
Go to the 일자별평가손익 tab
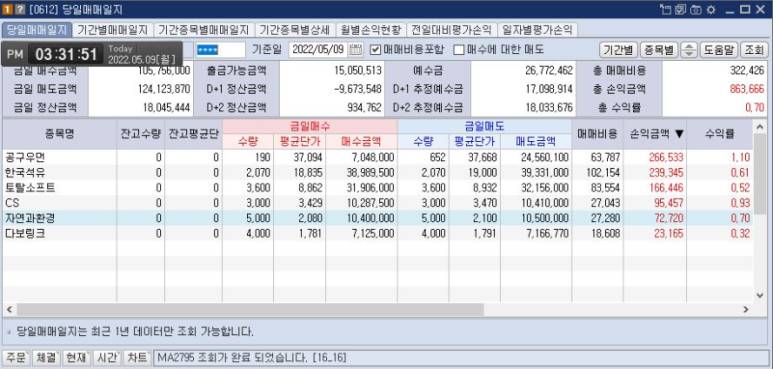(x=537, y=30)
